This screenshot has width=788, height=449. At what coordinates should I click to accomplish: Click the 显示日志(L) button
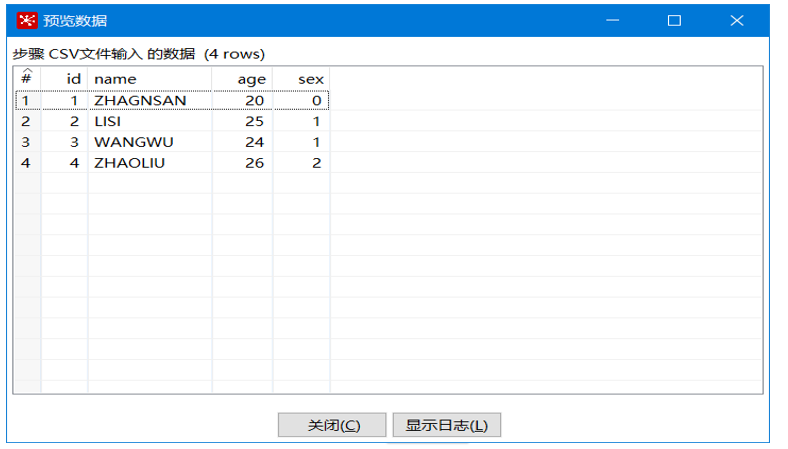coord(447,425)
